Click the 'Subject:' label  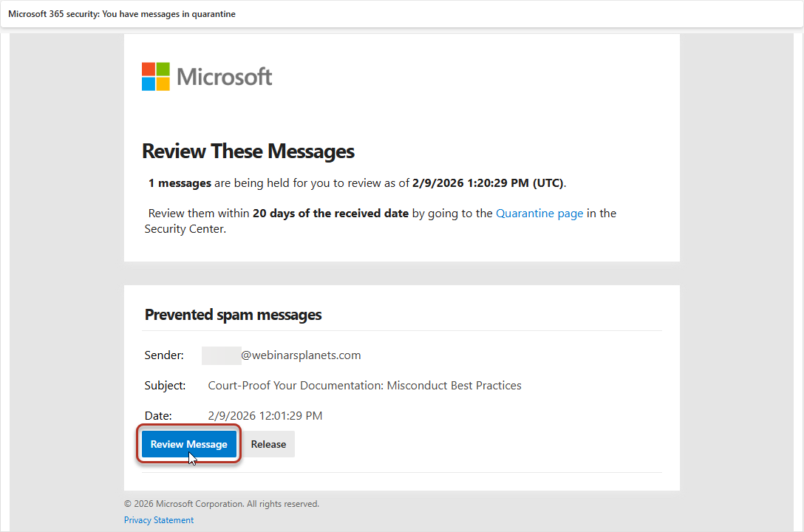[x=165, y=386]
